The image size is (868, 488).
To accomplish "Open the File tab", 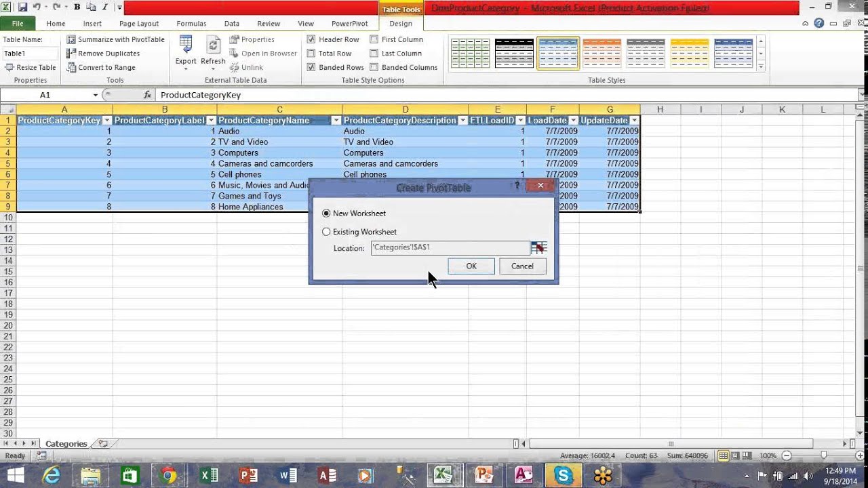I will pyautogui.click(x=18, y=23).
